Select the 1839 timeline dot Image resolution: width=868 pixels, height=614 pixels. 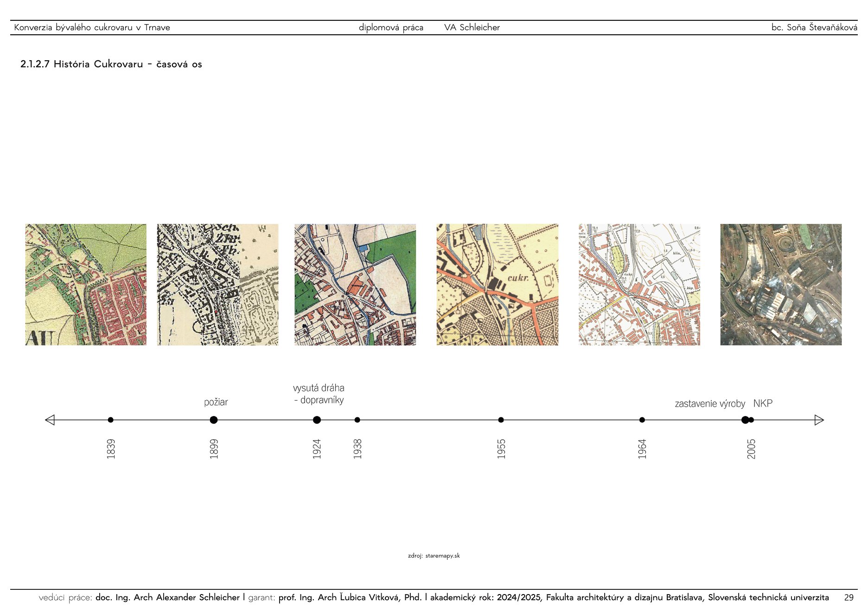click(110, 420)
